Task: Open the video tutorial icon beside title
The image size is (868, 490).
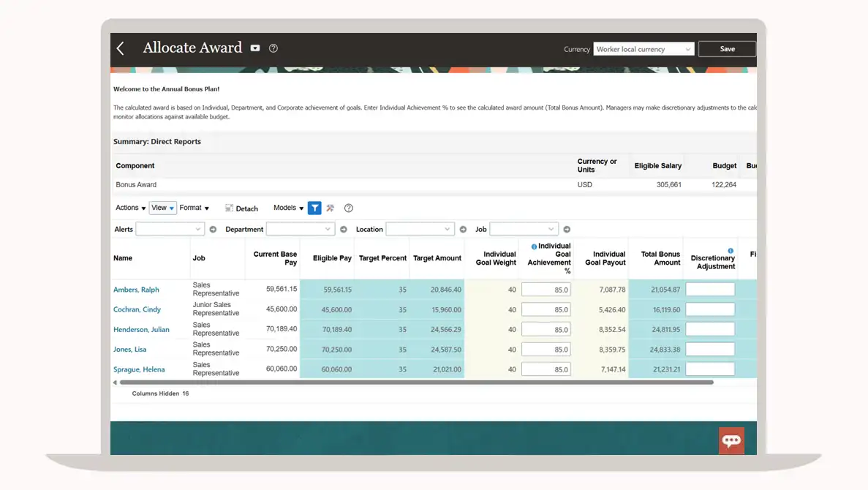Action: coord(255,48)
